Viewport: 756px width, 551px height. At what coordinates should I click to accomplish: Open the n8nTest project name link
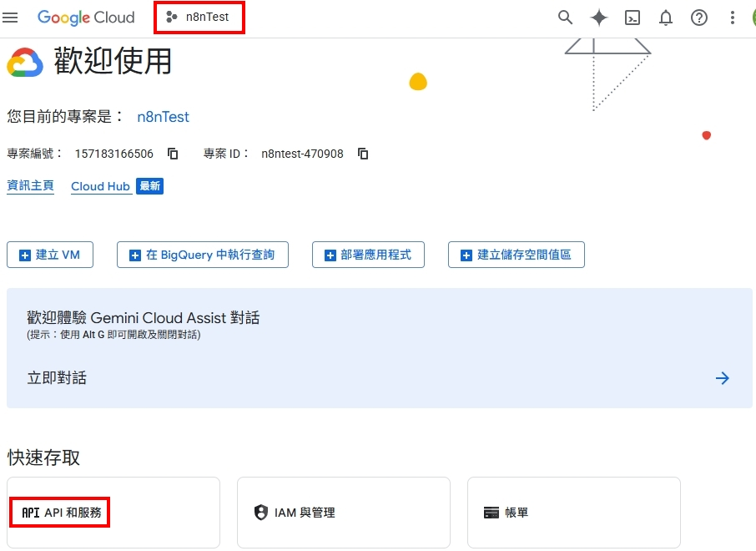click(163, 117)
